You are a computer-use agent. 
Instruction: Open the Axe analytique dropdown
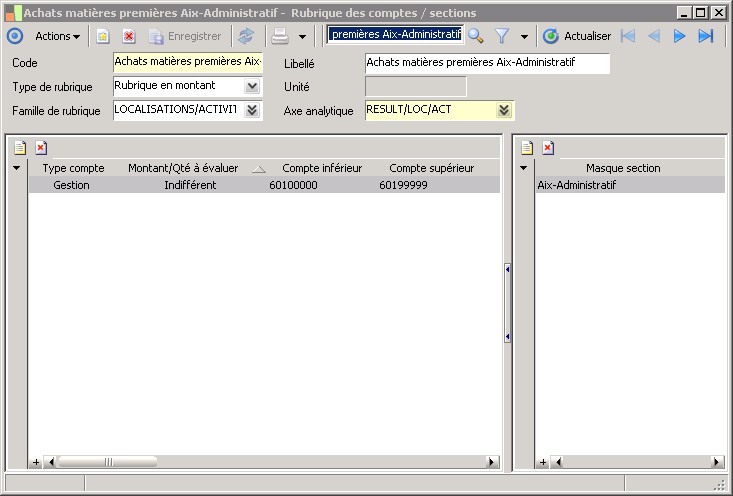coord(504,110)
